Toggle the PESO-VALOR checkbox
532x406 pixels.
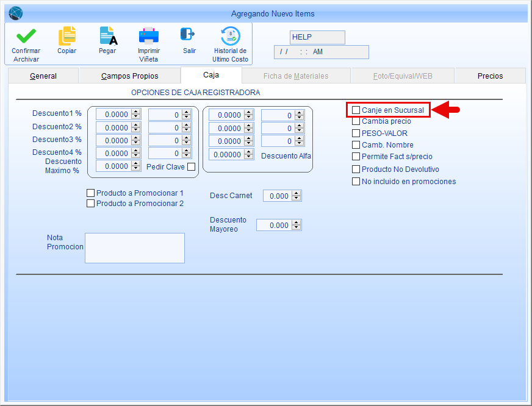click(x=356, y=133)
